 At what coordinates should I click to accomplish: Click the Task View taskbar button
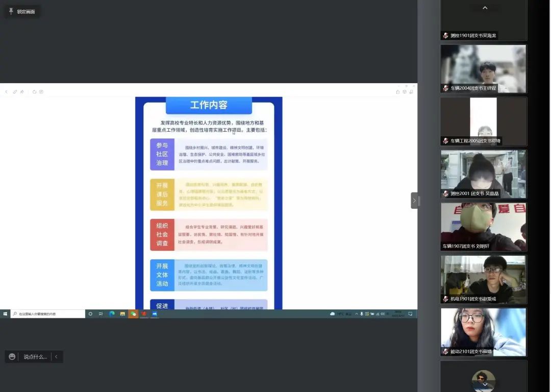(101, 314)
